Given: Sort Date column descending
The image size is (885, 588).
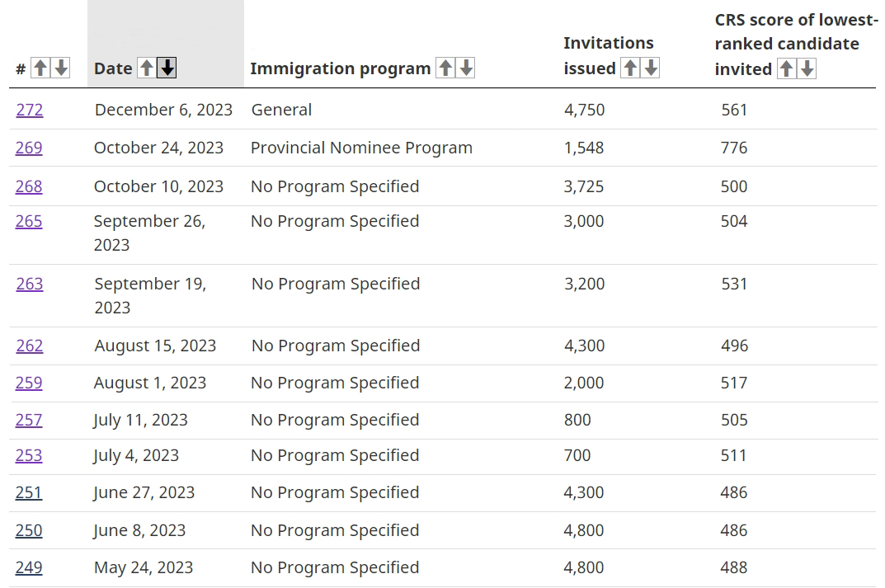Looking at the screenshot, I should (167, 68).
